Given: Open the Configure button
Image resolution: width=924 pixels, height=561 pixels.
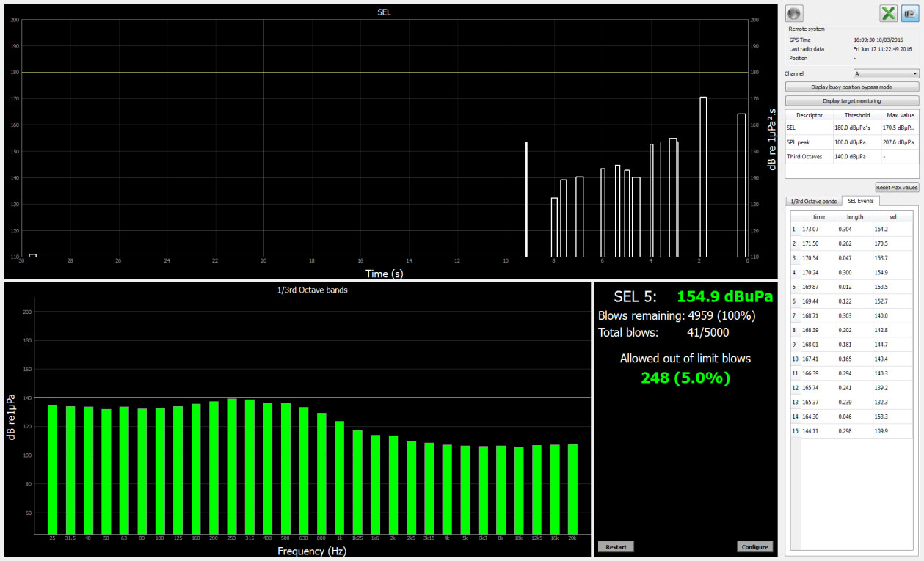Looking at the screenshot, I should pos(754,546).
